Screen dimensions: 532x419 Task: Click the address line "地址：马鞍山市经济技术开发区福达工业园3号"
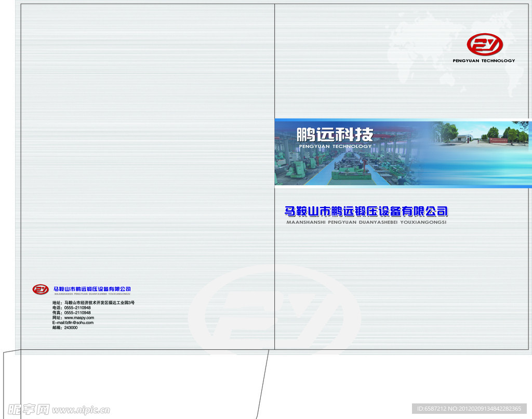(94, 303)
